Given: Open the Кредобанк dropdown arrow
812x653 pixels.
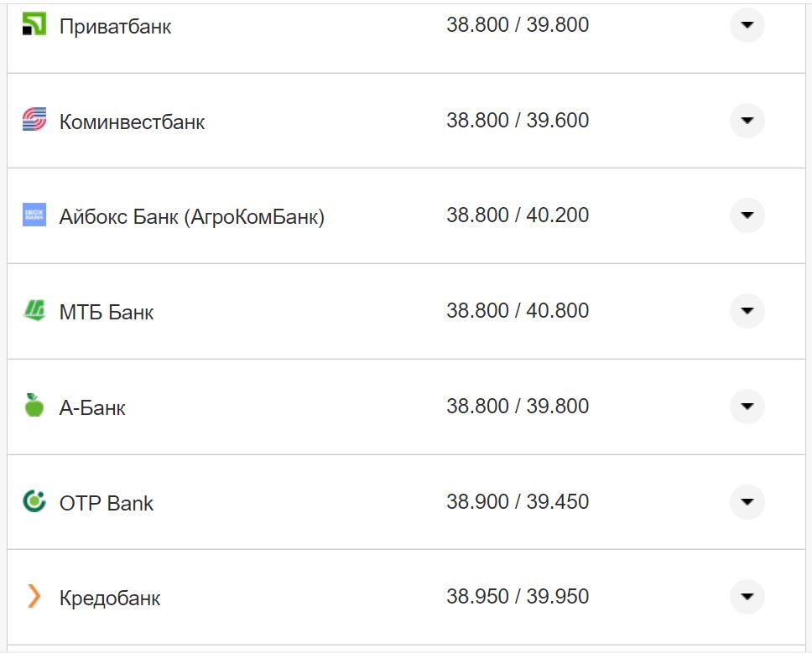Looking at the screenshot, I should (747, 597).
